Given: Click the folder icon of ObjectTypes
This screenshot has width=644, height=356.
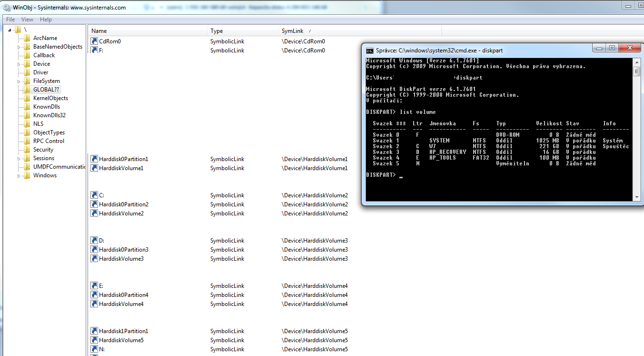Looking at the screenshot, I should click(27, 132).
